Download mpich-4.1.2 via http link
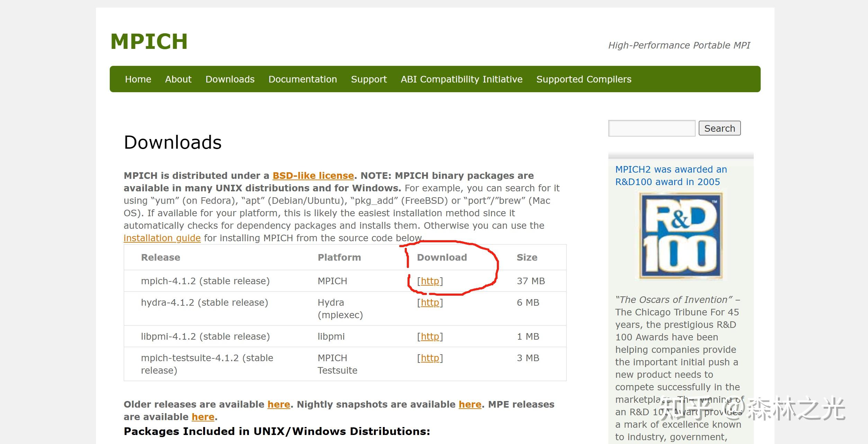This screenshot has height=444, width=868. point(430,281)
